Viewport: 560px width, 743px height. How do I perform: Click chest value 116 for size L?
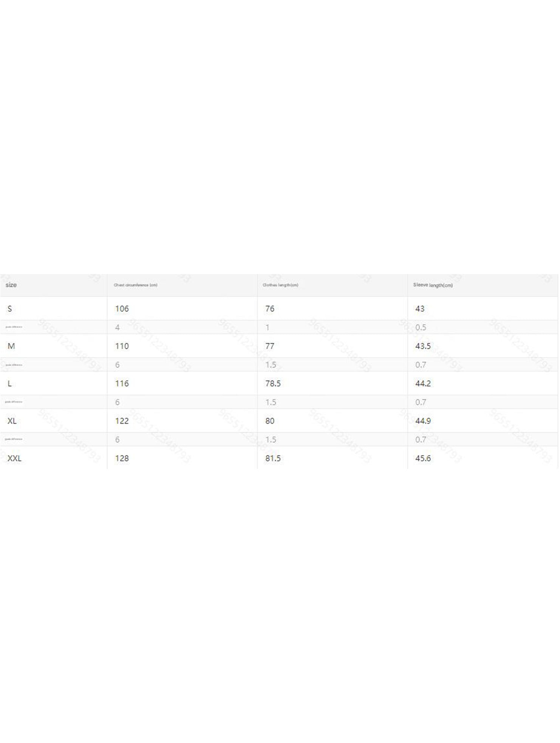point(122,384)
